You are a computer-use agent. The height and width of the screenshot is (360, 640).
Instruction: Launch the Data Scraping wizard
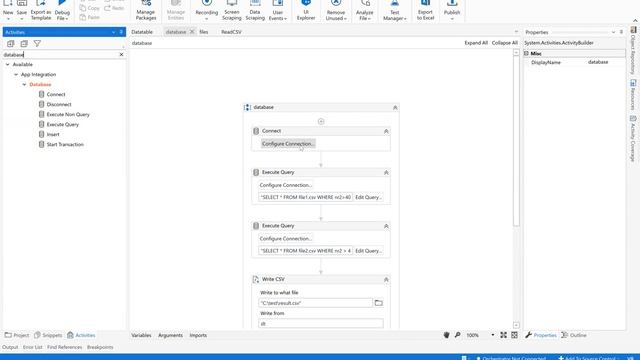(x=255, y=11)
